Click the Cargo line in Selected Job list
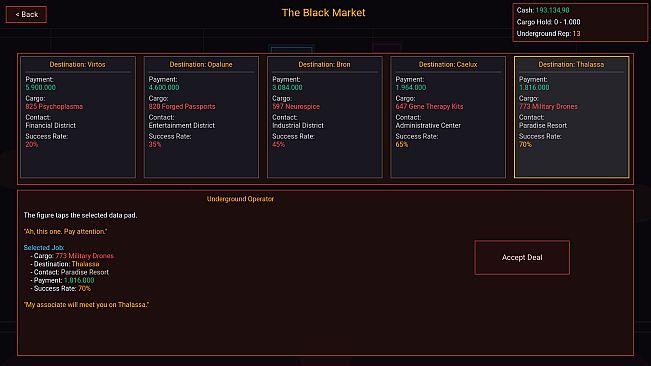Screen dimensions: 651x366 [72, 256]
